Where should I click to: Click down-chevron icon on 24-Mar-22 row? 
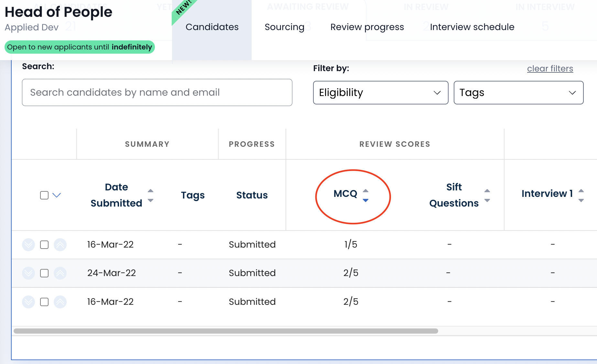click(28, 273)
